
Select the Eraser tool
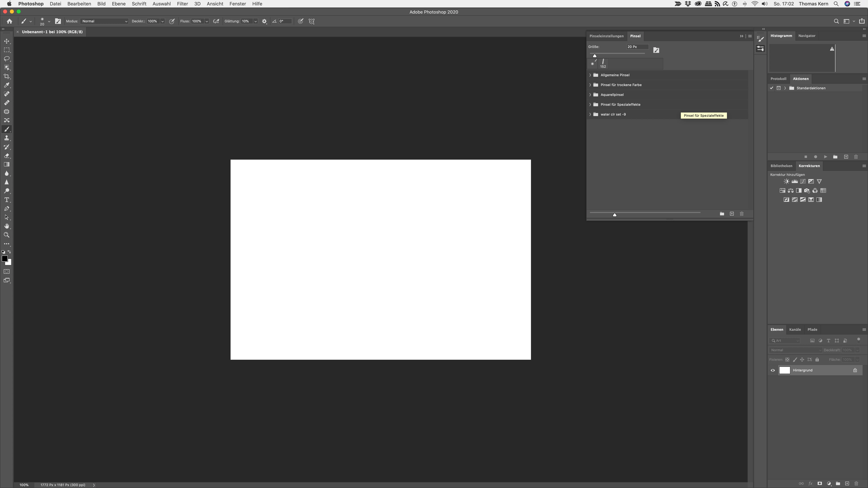tap(6, 156)
